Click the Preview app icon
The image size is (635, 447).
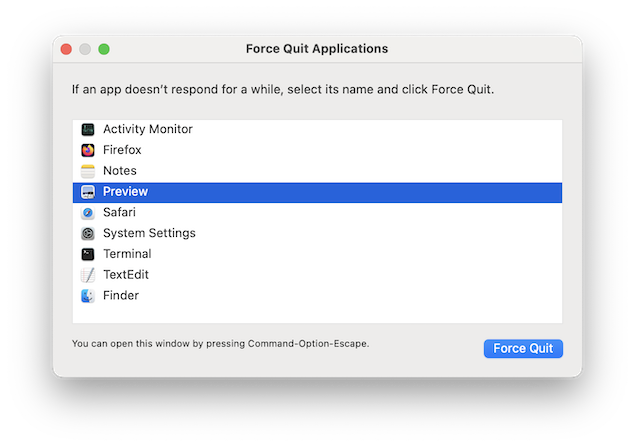point(88,192)
